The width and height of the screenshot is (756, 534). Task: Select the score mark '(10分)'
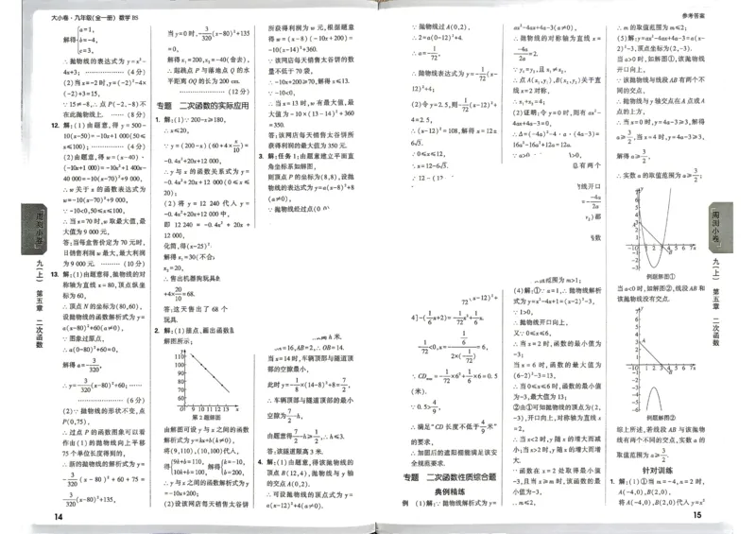coord(133,264)
